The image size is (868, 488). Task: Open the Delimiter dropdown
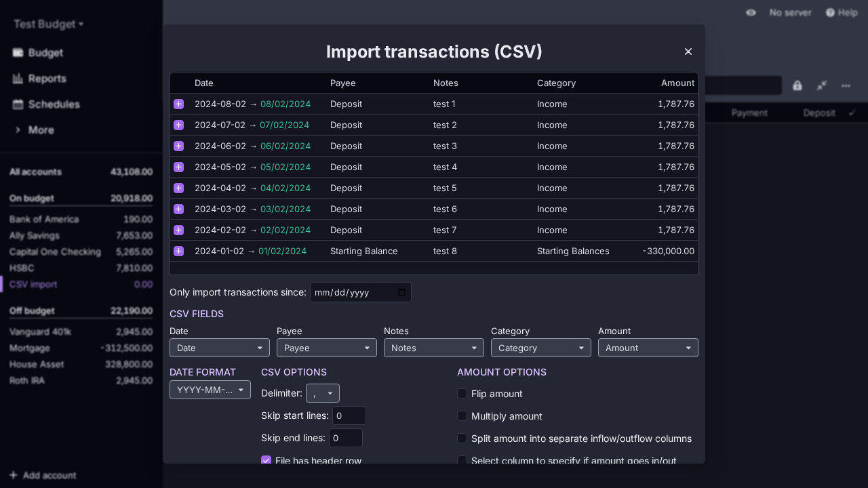(322, 393)
